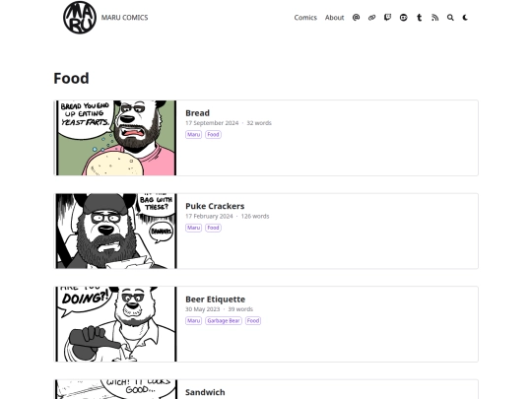This screenshot has height=399, width=532.
Task: Open the Tumblr icon link
Action: (420, 18)
